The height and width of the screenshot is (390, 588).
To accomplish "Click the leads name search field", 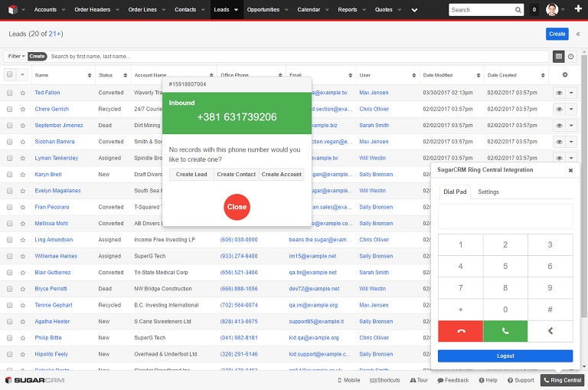I will click(298, 56).
